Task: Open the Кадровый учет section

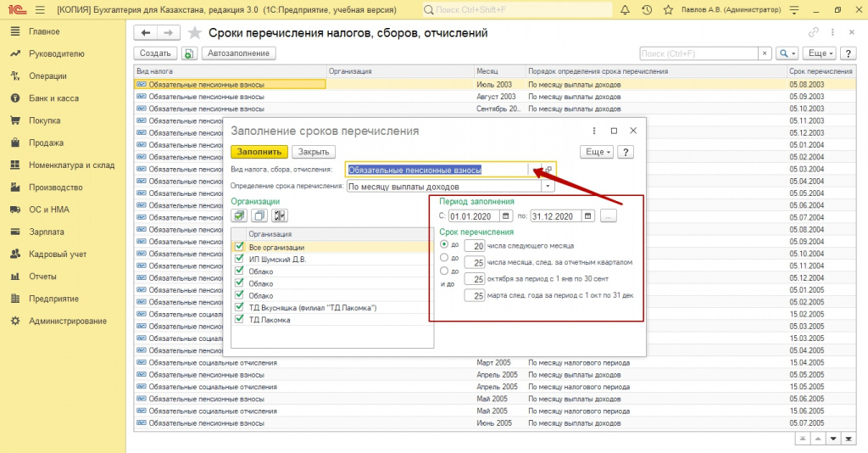Action: click(x=58, y=254)
